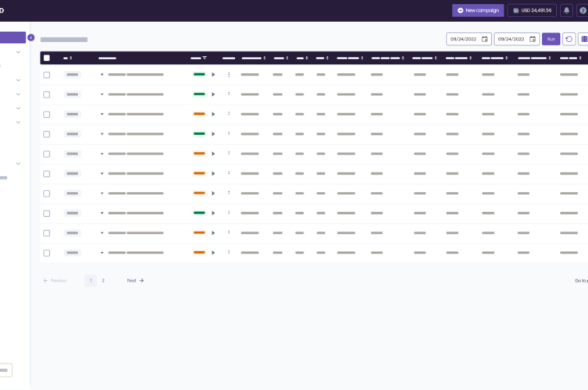The image size is (588, 390).
Task: Click the refresh icon beside Run
Action: tap(569, 39)
